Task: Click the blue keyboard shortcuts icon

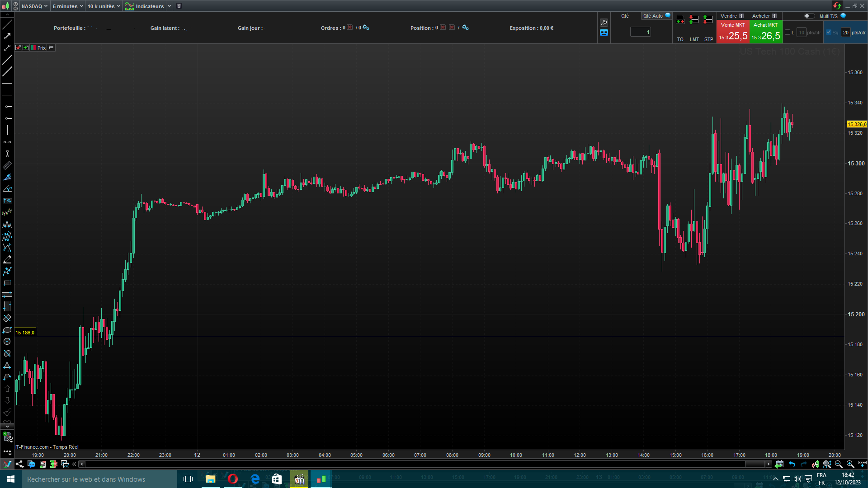Action: [604, 33]
